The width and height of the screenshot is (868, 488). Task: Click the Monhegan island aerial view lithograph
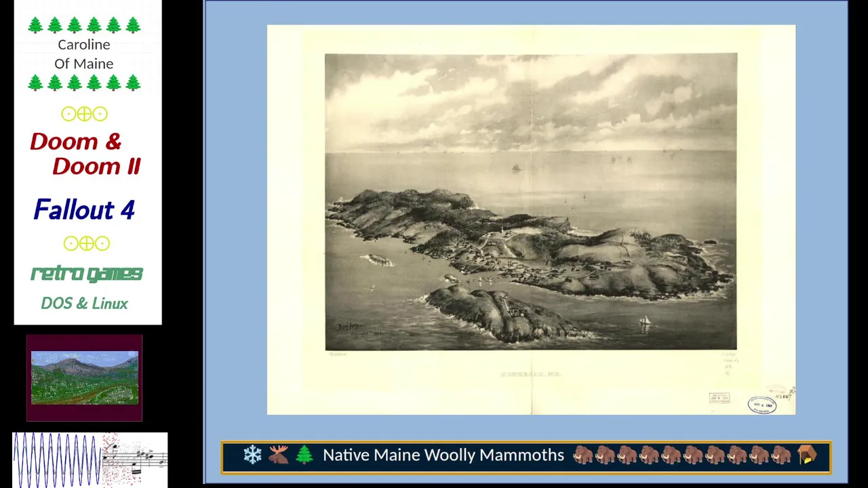531,201
